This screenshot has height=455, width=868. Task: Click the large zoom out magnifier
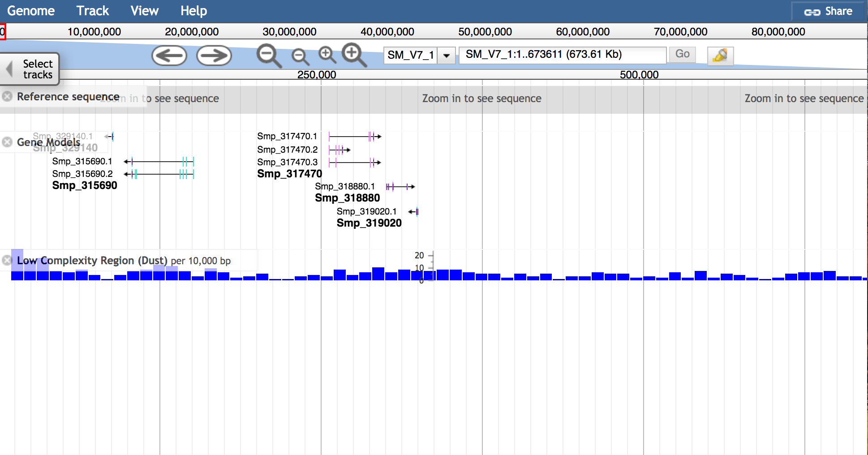(x=268, y=56)
